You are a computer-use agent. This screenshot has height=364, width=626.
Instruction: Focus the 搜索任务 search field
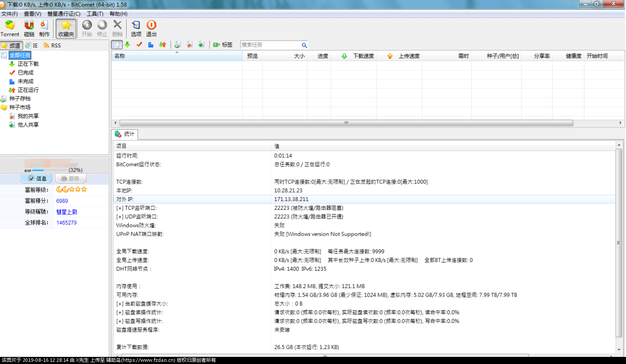tap(271, 45)
